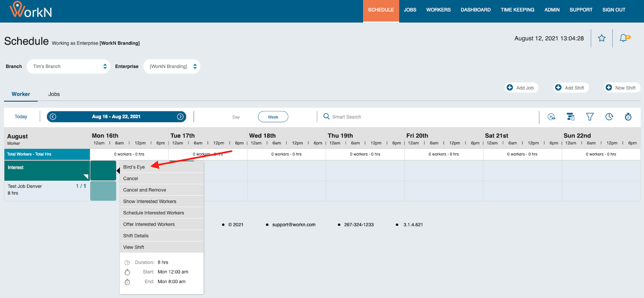The width and height of the screenshot is (644, 298).
Task: Open the ADMIN section
Action: [x=552, y=10]
